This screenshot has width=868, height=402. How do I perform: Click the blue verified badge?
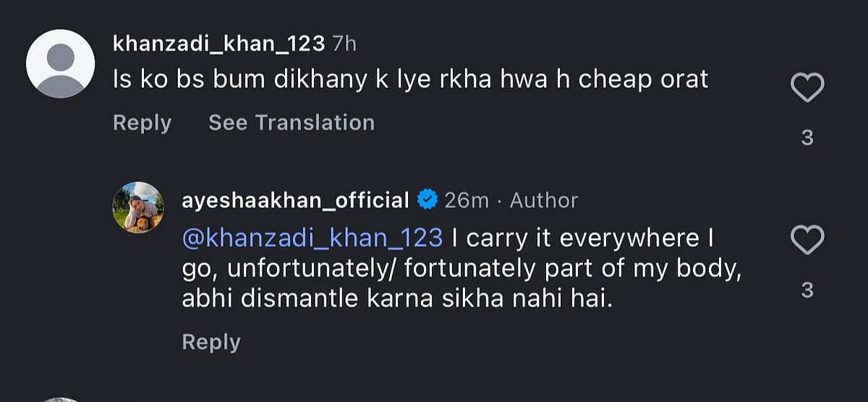pyautogui.click(x=427, y=200)
